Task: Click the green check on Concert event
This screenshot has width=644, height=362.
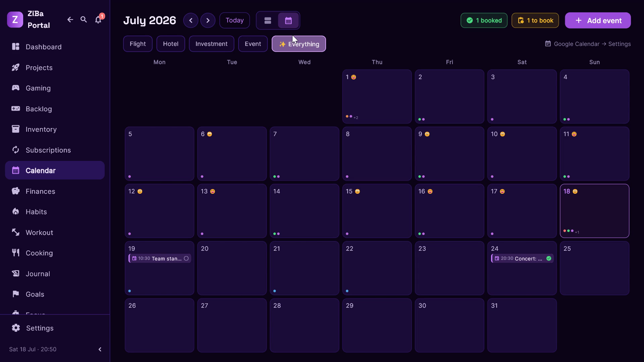Action: (549, 258)
